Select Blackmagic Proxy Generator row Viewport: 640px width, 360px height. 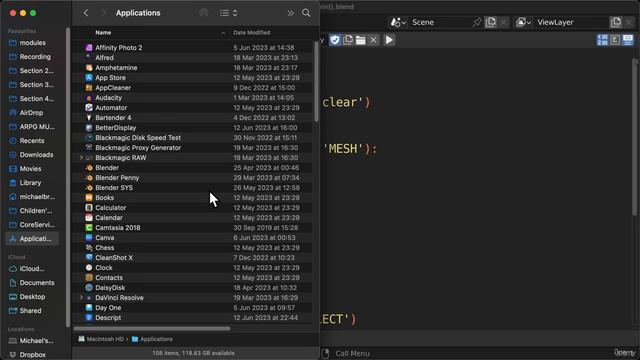193,148
